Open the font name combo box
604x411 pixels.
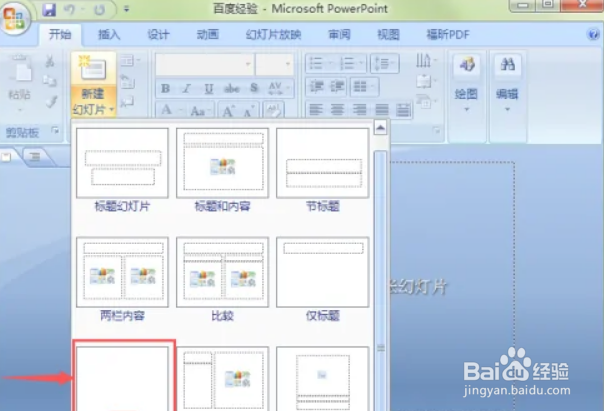point(205,64)
